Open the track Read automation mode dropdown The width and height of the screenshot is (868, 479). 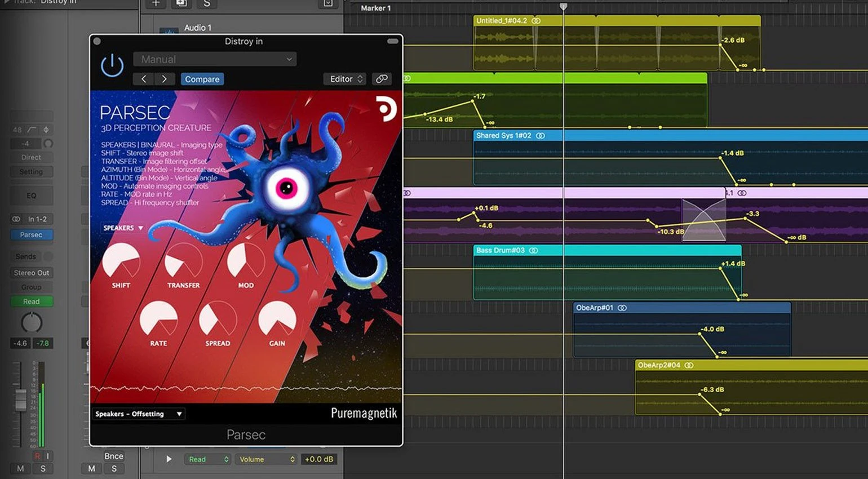(208, 459)
